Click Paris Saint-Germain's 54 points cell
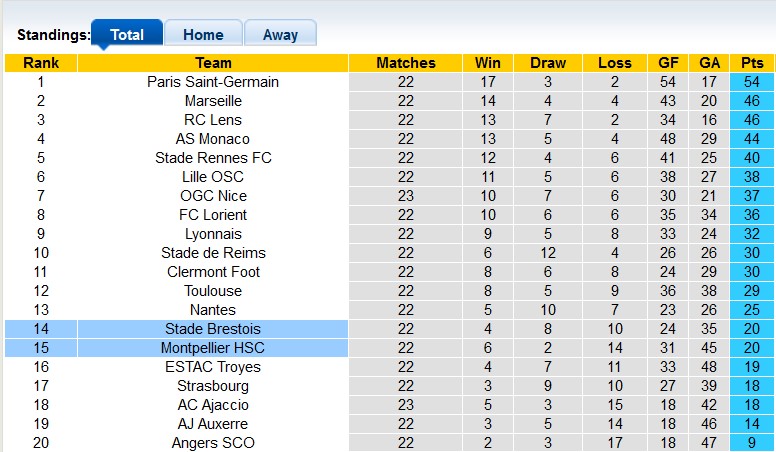This screenshot has height=452, width=776. point(752,82)
